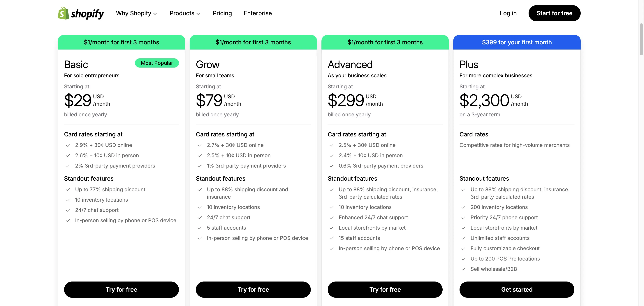Click the Most Popular badge
The width and height of the screenshot is (644, 306).
pos(157,63)
